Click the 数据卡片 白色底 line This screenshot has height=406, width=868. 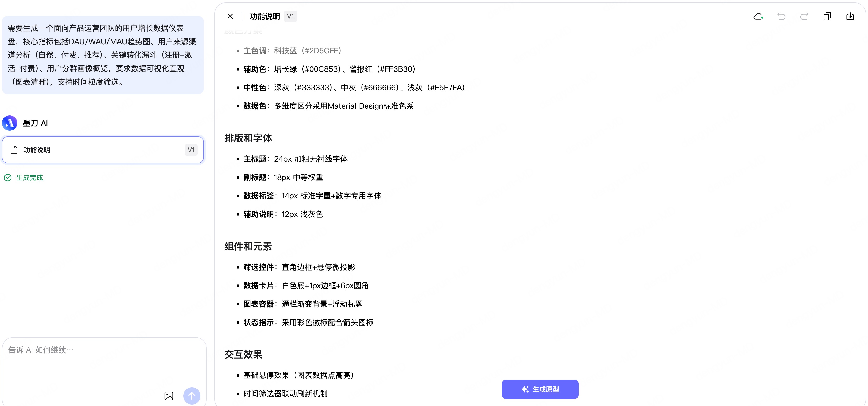point(306,286)
